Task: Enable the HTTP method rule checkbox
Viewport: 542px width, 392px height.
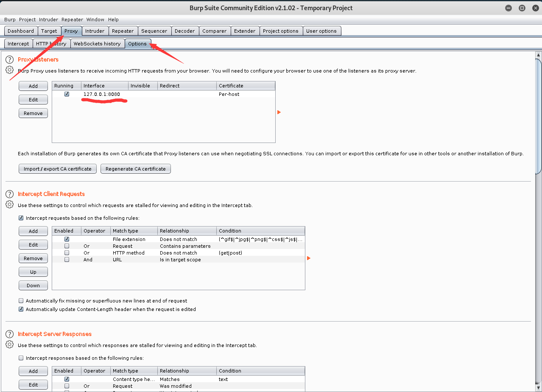Action: 67,253
